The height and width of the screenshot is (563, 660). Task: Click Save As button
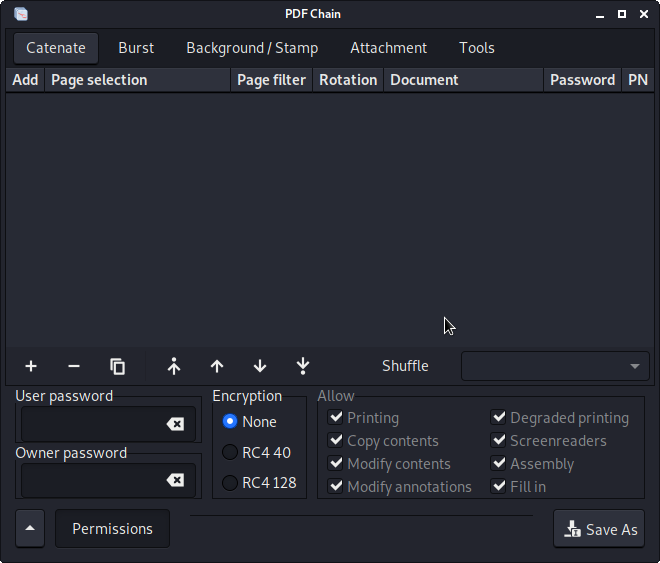599,529
